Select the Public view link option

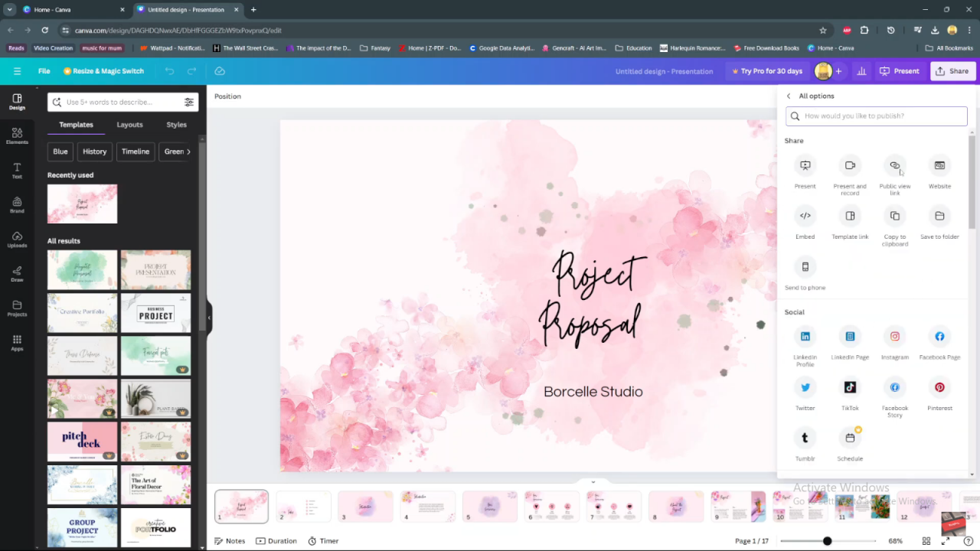pyautogui.click(x=895, y=176)
